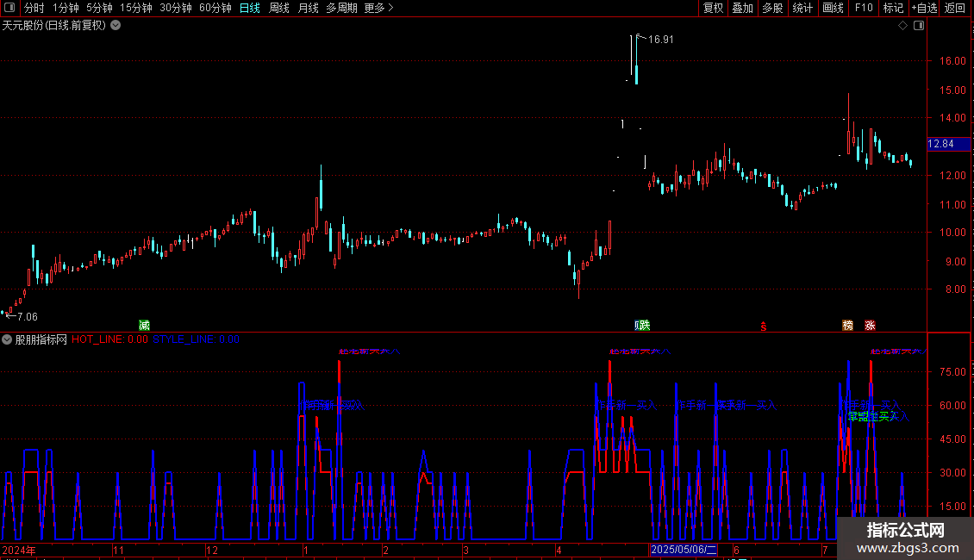The image size is (974, 560).
Task: Click the 复权 adjustment button
Action: click(x=713, y=8)
